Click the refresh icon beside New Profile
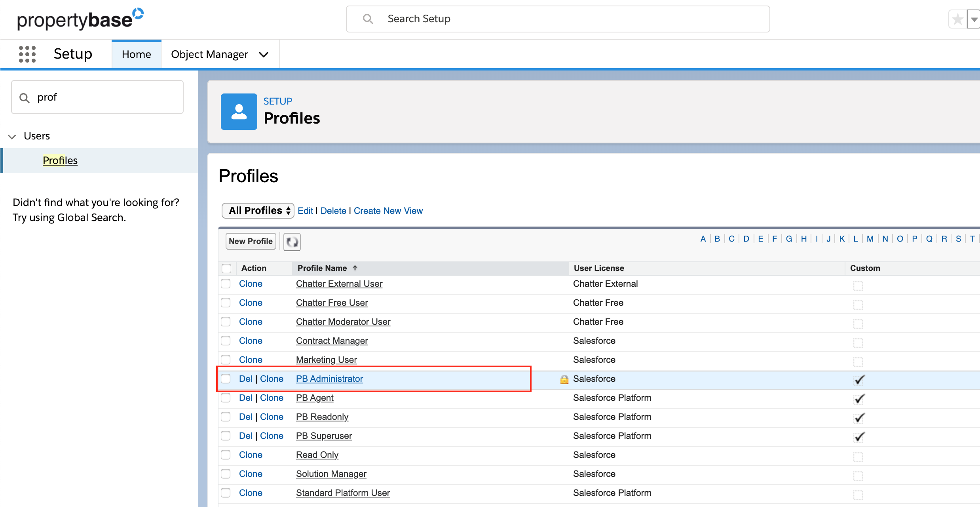 pyautogui.click(x=292, y=242)
